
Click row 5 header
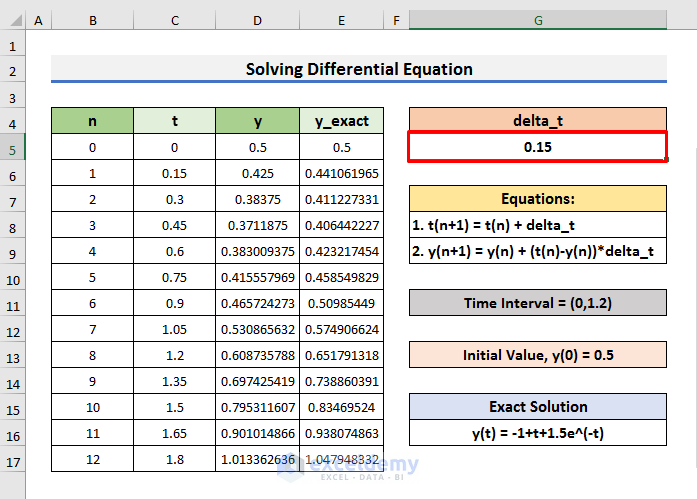click(x=13, y=147)
